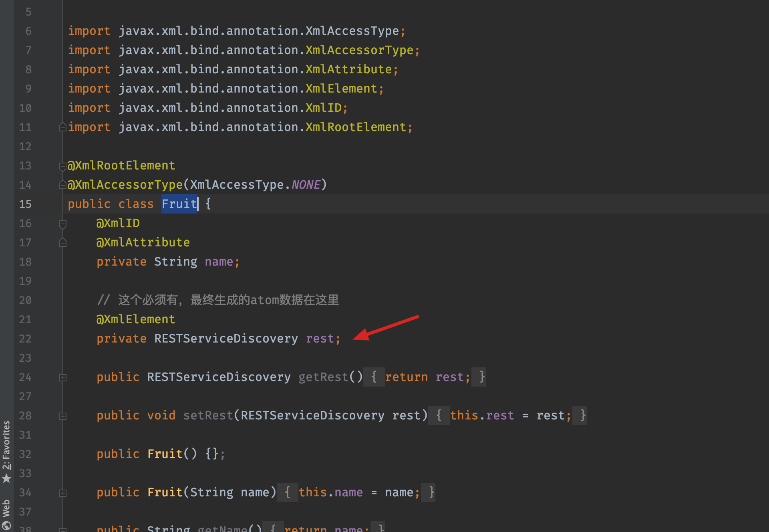Image resolution: width=769 pixels, height=532 pixels.
Task: Click the XmlAccessorType import class name
Action: pos(359,50)
